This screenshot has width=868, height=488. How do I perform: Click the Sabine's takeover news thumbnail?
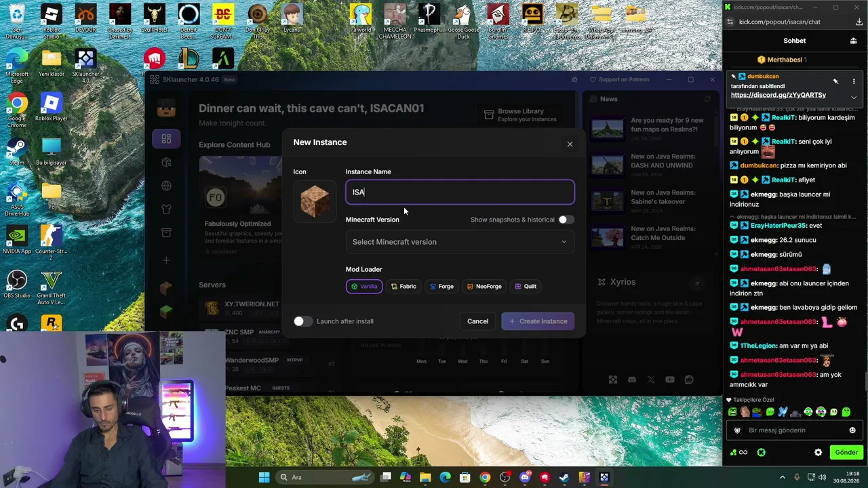(x=607, y=201)
